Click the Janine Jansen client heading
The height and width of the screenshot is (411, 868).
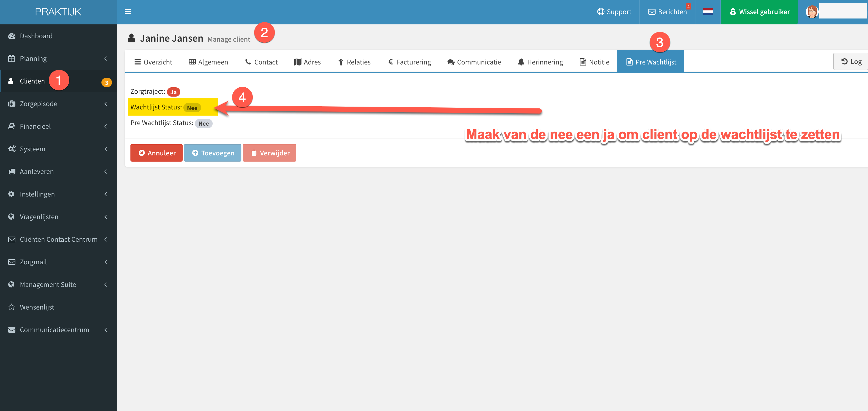[172, 39]
